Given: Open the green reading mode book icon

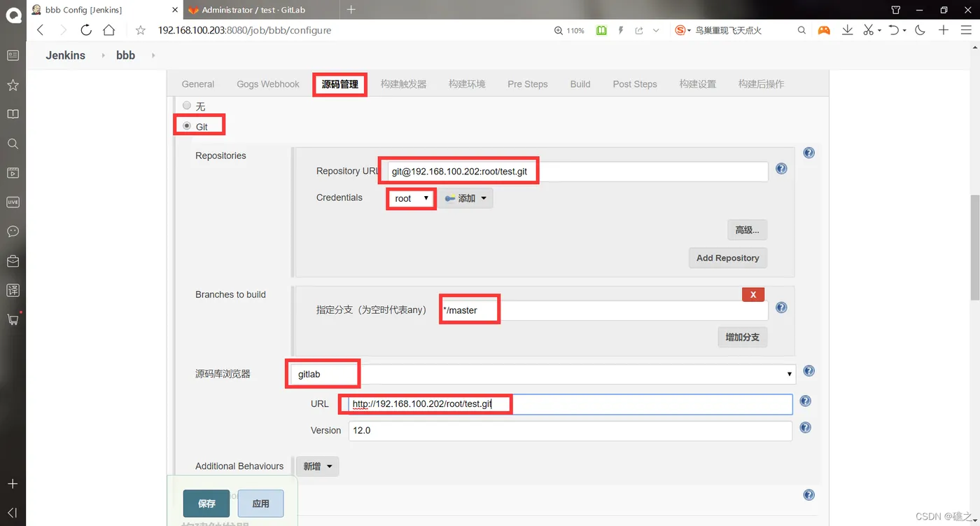Looking at the screenshot, I should (601, 30).
